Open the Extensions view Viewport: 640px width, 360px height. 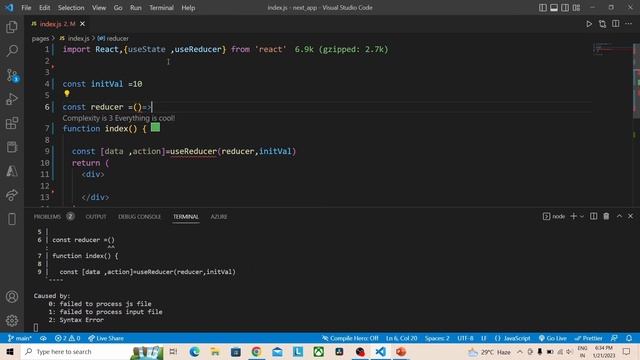pyautogui.click(x=12, y=123)
